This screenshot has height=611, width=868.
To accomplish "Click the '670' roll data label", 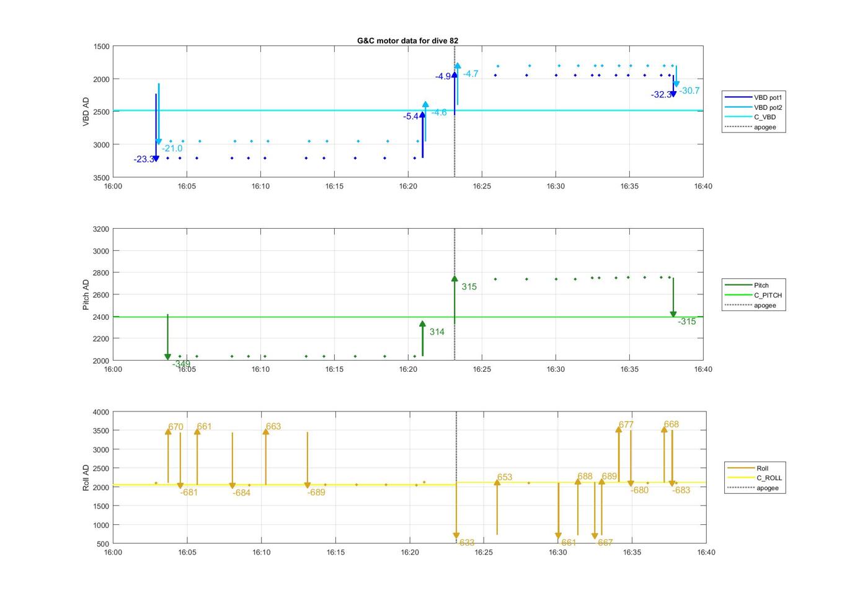I will [175, 427].
